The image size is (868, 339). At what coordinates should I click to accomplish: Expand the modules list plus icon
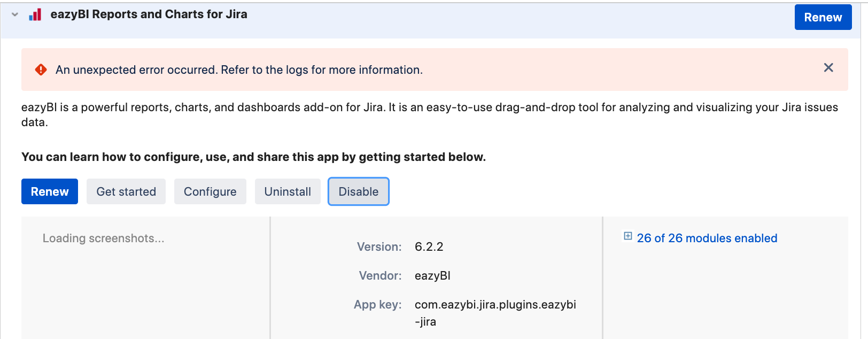(x=628, y=236)
